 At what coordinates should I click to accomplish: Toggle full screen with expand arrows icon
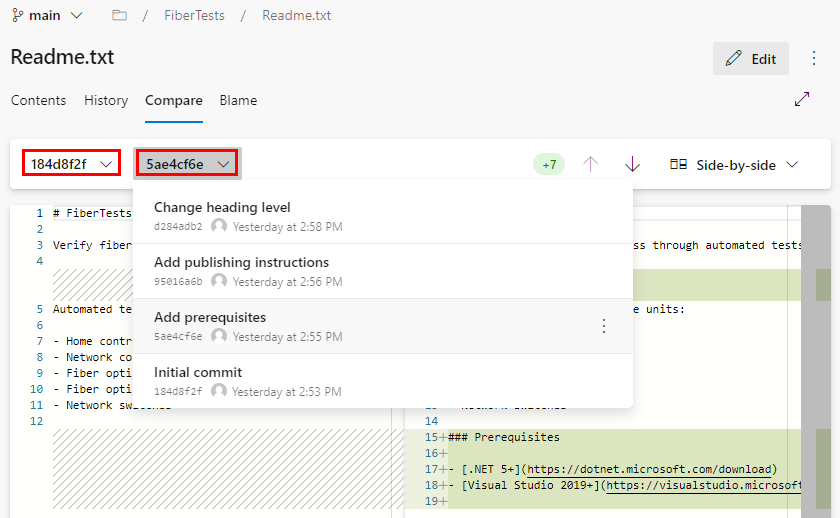pos(801,100)
